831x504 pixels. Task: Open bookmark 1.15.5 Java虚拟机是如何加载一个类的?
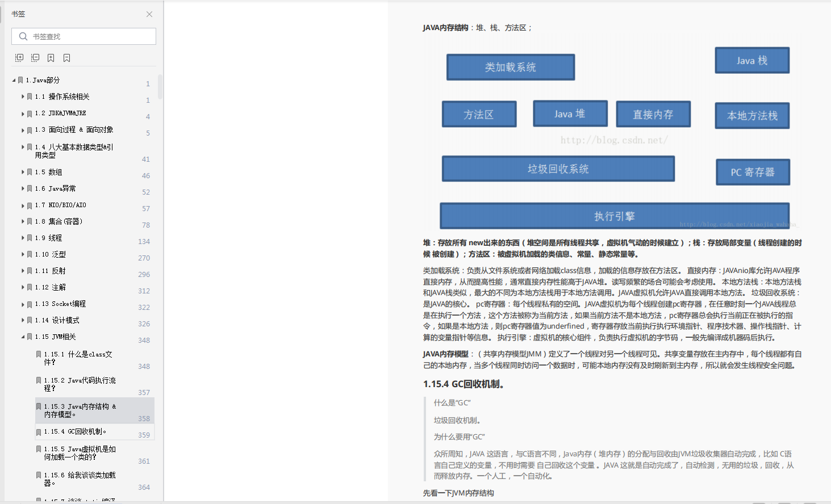80,453
